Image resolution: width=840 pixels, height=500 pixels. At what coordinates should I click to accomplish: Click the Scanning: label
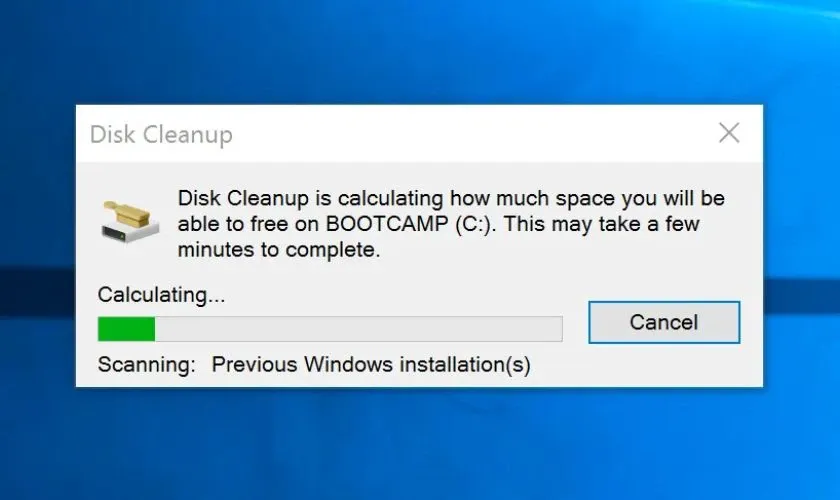point(146,365)
